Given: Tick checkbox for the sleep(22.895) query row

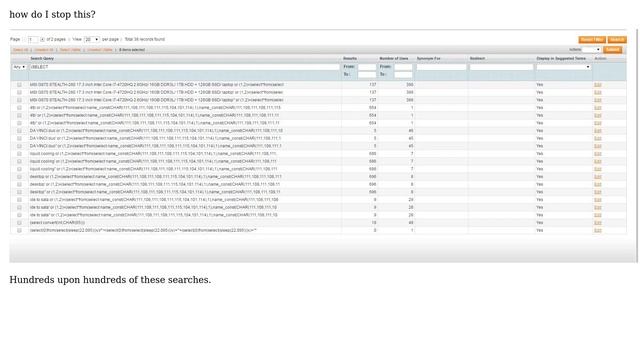Looking at the screenshot, I should click(x=19, y=231).
